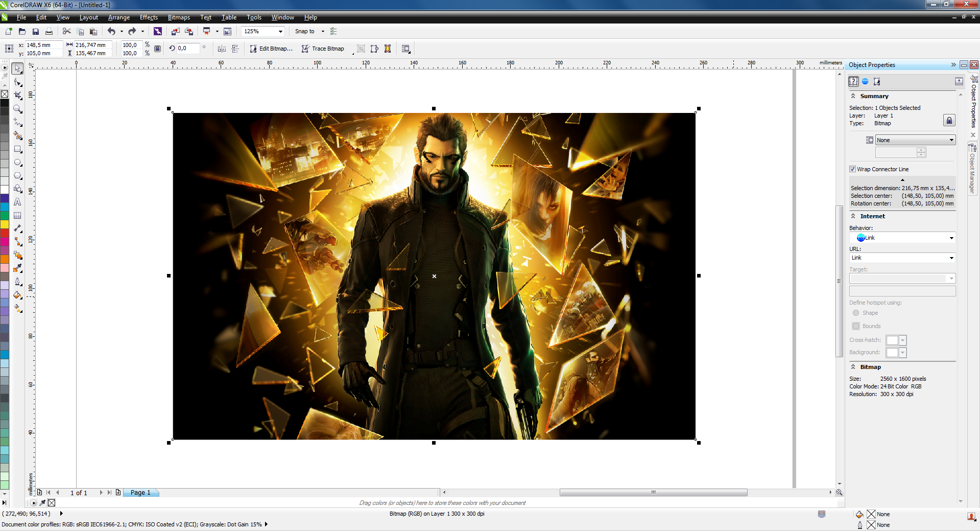Click the Export icon
Screen dimensions: 980x531
pos(189,31)
